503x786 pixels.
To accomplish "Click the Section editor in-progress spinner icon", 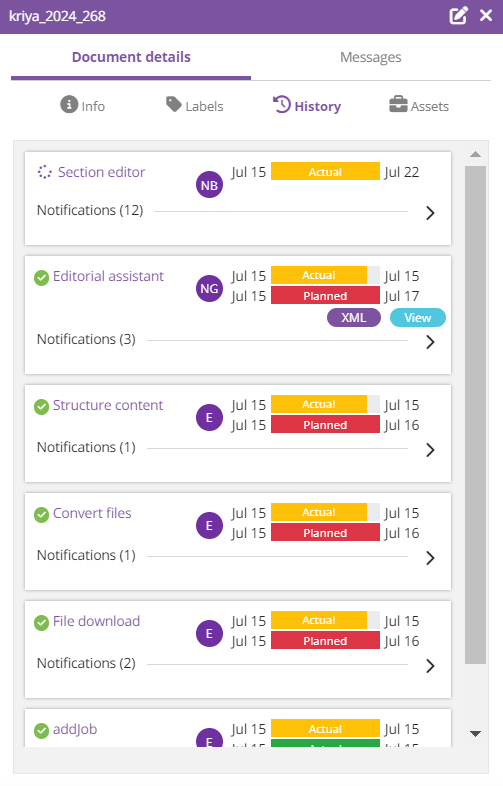I will (45, 172).
